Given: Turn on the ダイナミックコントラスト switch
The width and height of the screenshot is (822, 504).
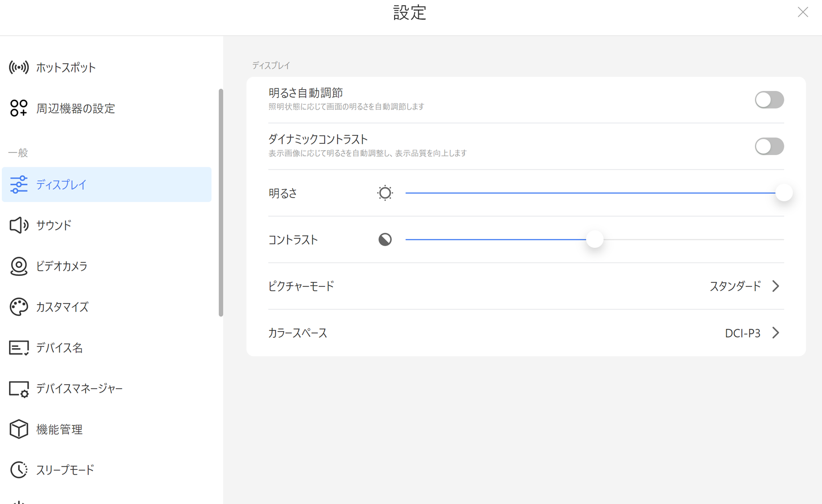Looking at the screenshot, I should click(x=769, y=146).
